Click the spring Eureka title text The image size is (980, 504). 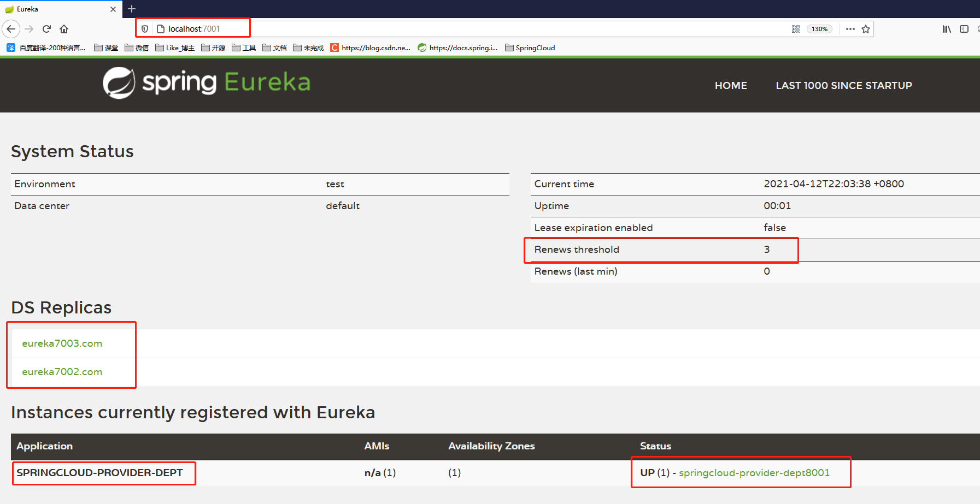coord(226,82)
